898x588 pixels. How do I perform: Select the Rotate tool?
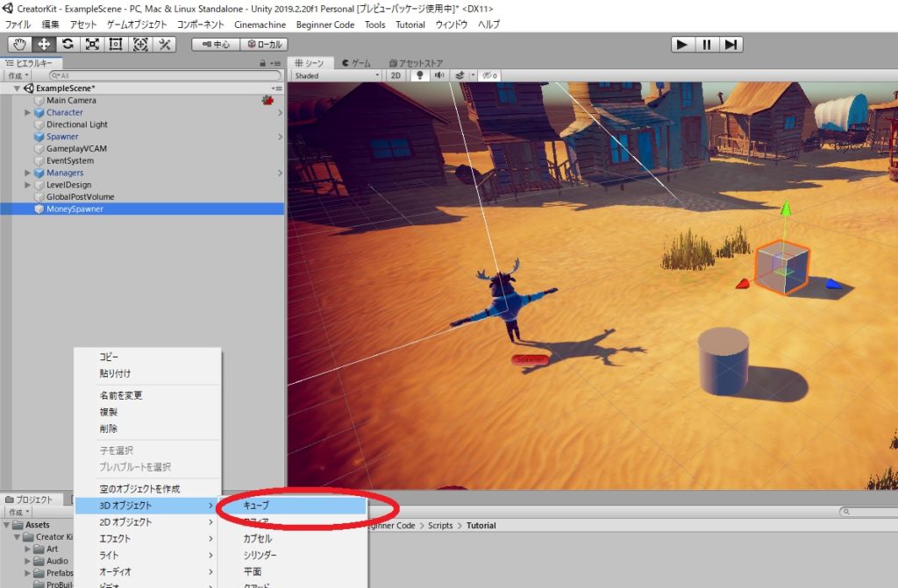(68, 44)
